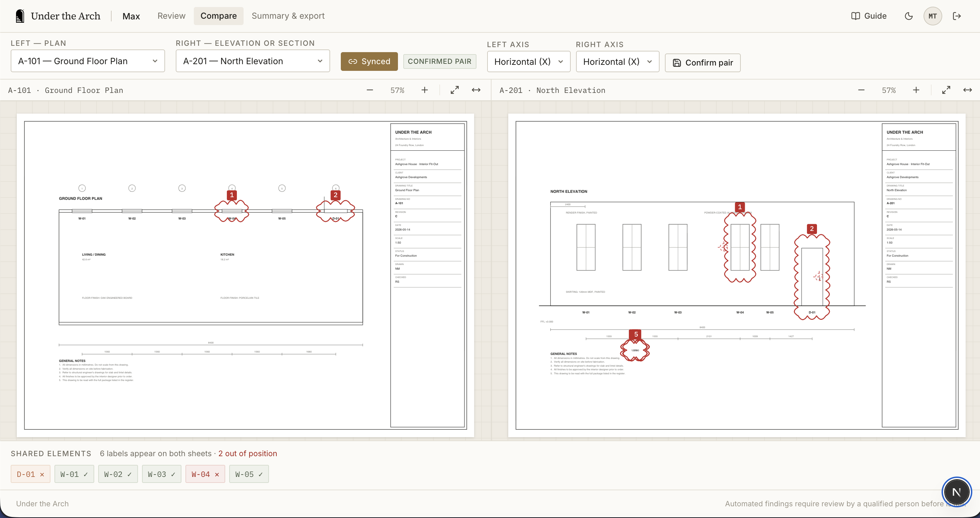Open the Summary & export tab

(288, 16)
